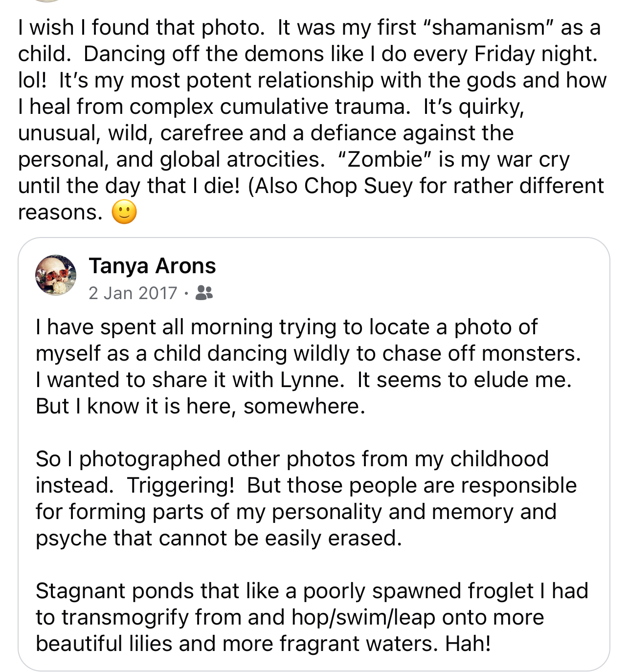Open Tanya Arons' skull profile picture
This screenshot has width=628, height=672.
pos(56,275)
